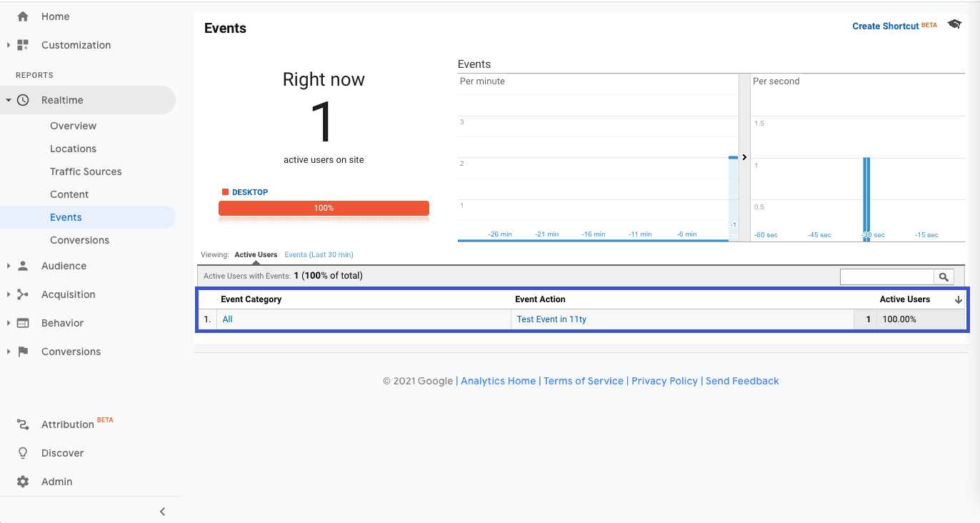Click the search magnifier button
The image size is (980, 523).
944,277
